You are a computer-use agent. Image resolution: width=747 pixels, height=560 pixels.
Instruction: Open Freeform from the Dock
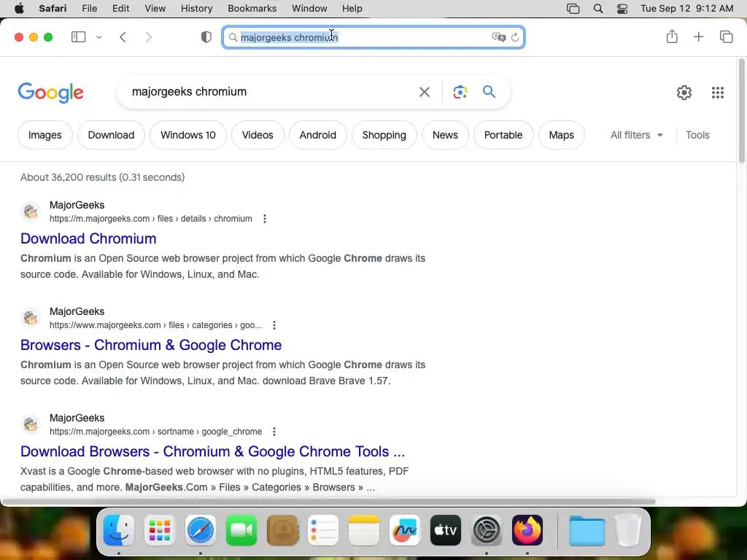click(x=405, y=530)
